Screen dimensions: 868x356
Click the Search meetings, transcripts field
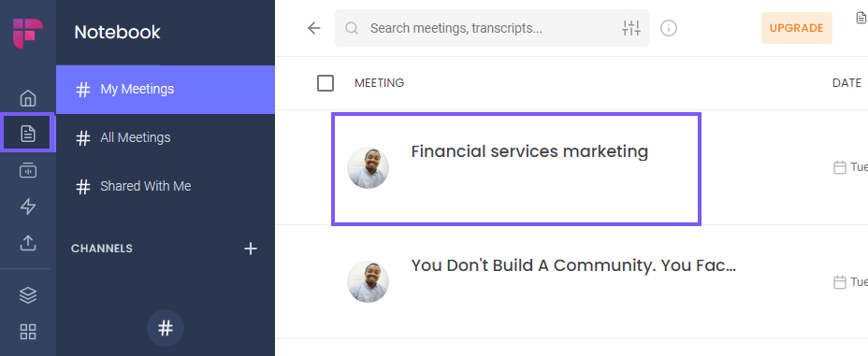[492, 28]
